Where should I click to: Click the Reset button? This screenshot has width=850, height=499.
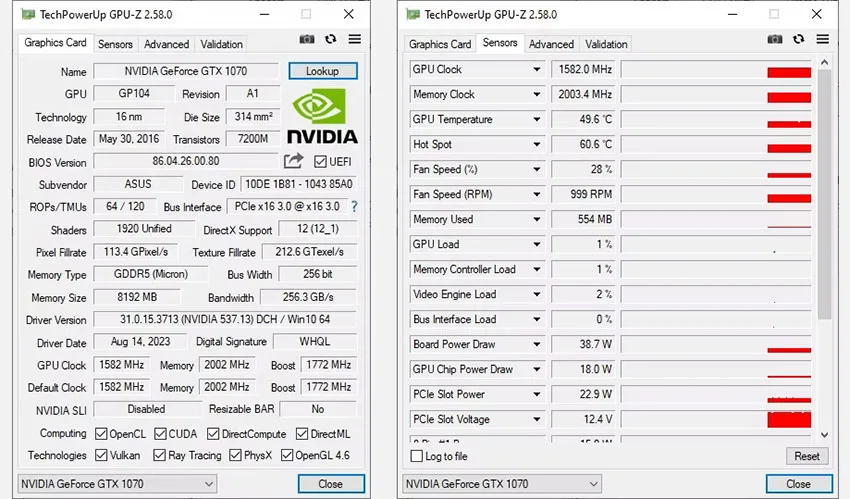tap(807, 456)
